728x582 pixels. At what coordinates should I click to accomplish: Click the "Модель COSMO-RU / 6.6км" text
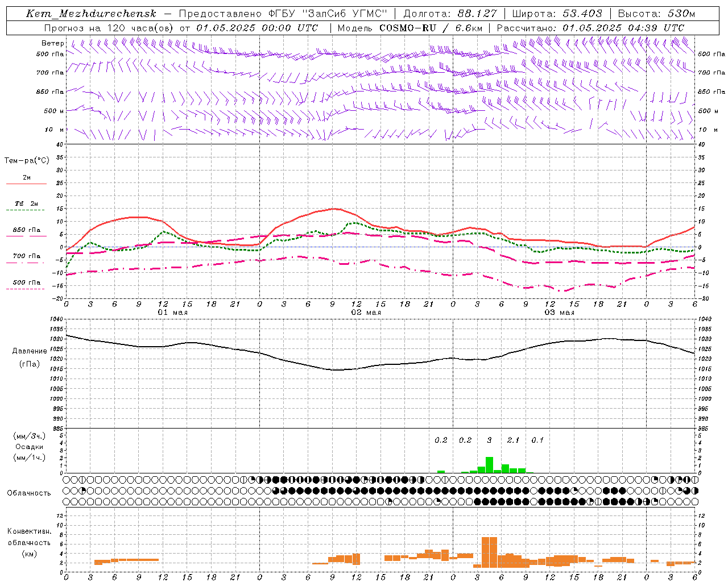410,28
